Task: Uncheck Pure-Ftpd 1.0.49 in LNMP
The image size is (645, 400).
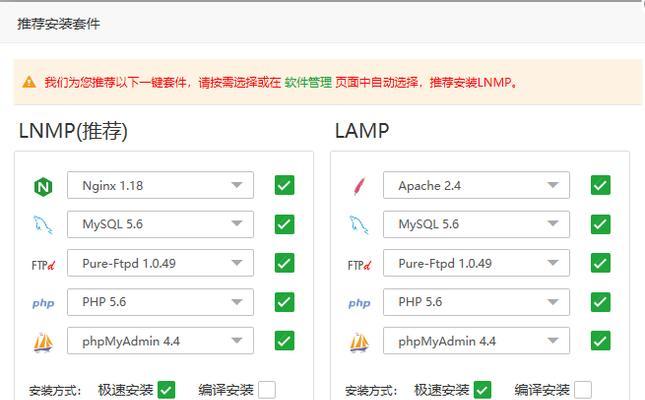Action: [x=285, y=263]
